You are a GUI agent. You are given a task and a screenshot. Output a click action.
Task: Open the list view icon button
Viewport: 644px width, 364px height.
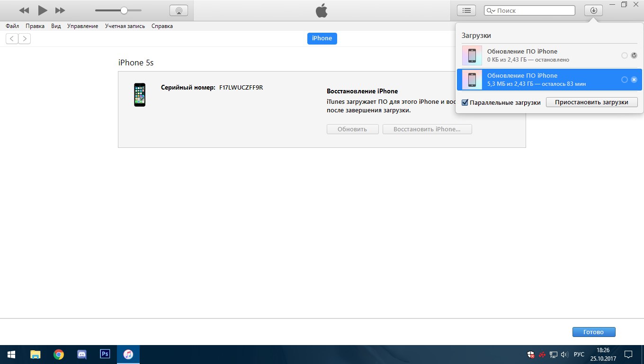pos(466,10)
